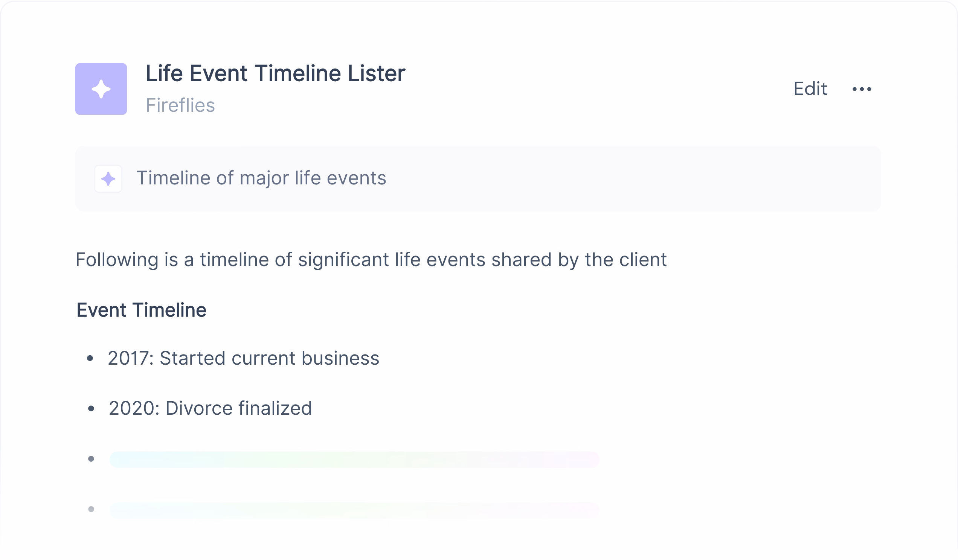Viewport: 958px width, 560px height.
Task: Click the Fireflies author link
Action: coord(180,105)
